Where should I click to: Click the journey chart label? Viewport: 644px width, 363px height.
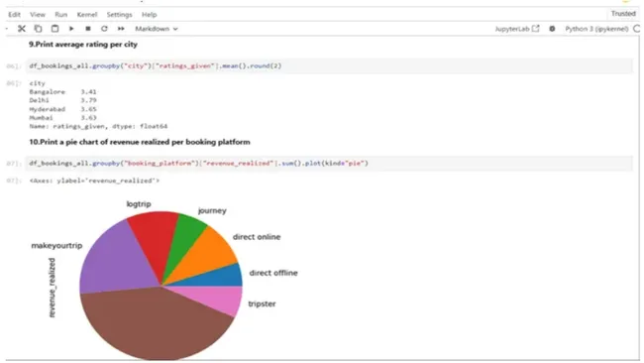click(212, 210)
